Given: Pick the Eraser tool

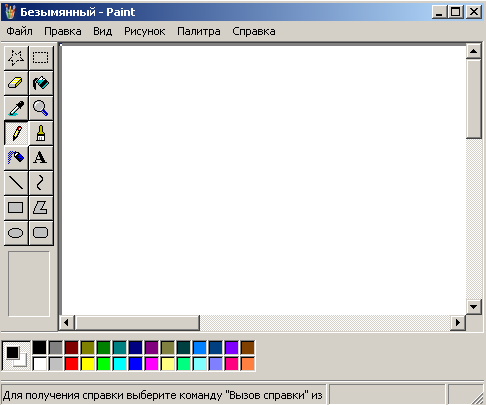Looking at the screenshot, I should 16,83.
